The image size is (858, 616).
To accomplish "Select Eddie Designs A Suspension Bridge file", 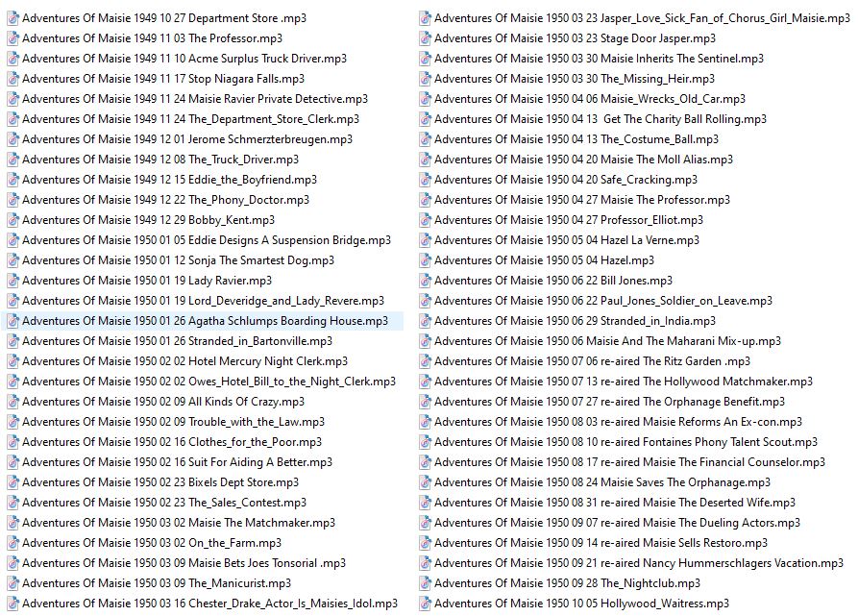I will click(207, 240).
